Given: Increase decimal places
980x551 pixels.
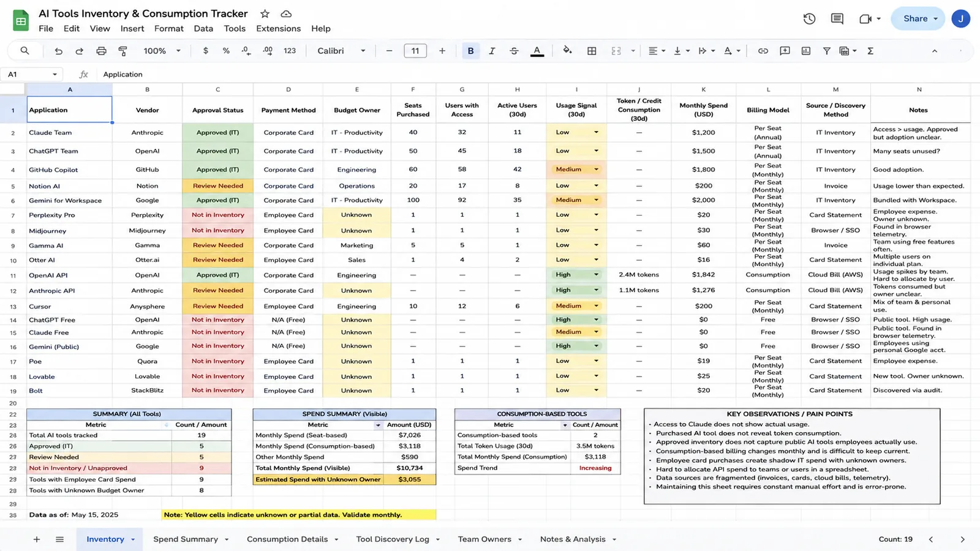Looking at the screenshot, I should click(x=268, y=51).
